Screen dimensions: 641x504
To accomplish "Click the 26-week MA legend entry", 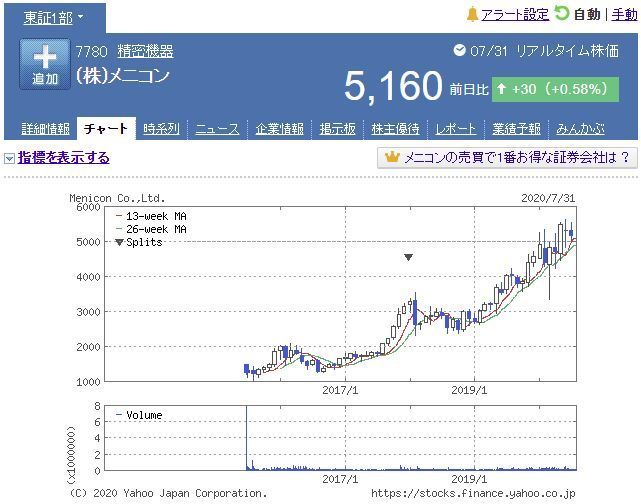I will (152, 229).
